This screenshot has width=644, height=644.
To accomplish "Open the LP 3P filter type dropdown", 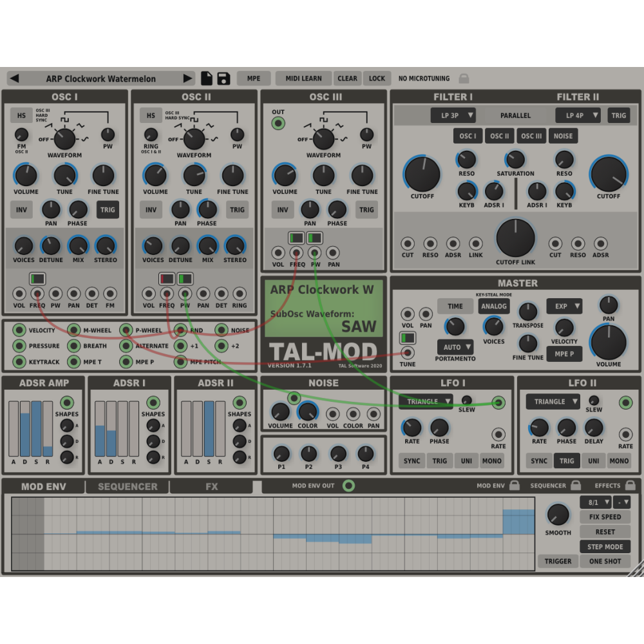I will pyautogui.click(x=453, y=115).
